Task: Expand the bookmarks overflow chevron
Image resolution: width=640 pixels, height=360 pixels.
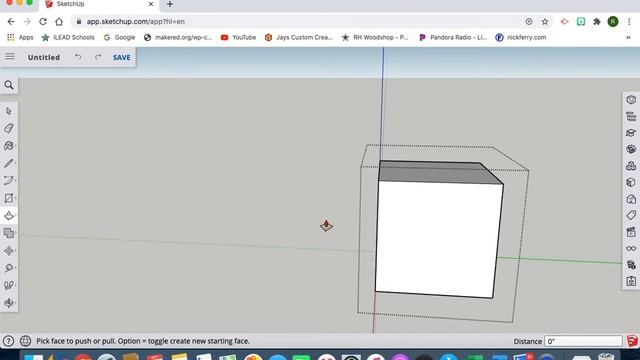Action: [x=629, y=38]
